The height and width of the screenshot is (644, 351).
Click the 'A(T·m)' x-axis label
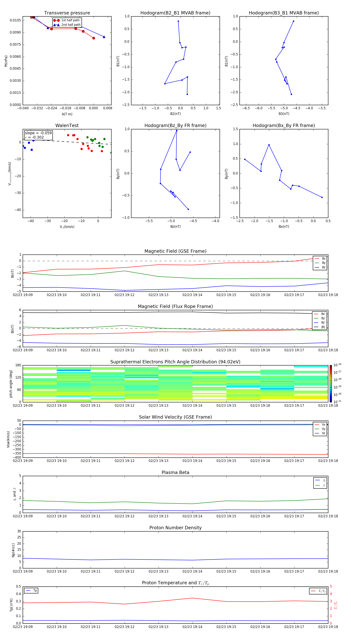click(67, 114)
